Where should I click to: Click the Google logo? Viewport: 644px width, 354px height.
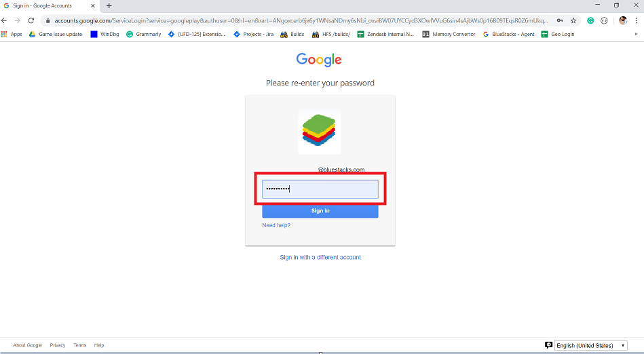coord(319,60)
